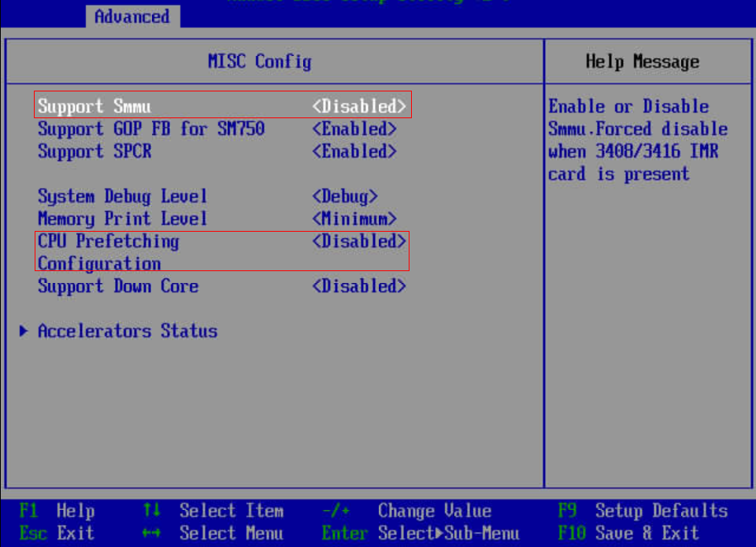
Task: Toggle the Support Smmu Disabled value
Action: tap(359, 106)
